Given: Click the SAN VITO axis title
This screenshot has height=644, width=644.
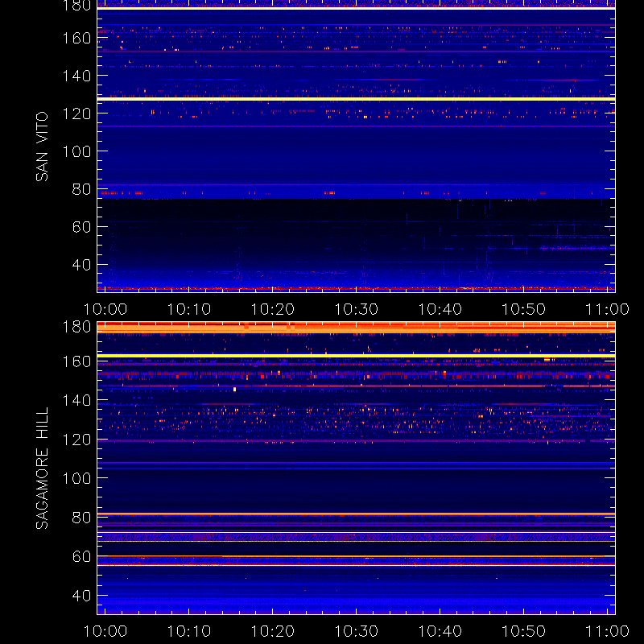Looking at the screenshot, I should pyautogui.click(x=42, y=147).
